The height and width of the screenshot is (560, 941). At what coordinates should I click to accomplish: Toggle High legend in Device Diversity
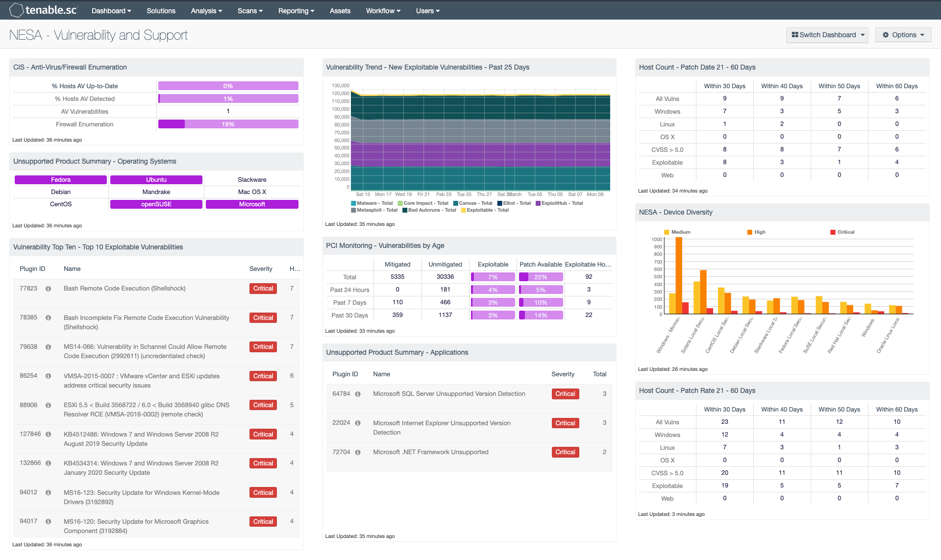pos(756,232)
